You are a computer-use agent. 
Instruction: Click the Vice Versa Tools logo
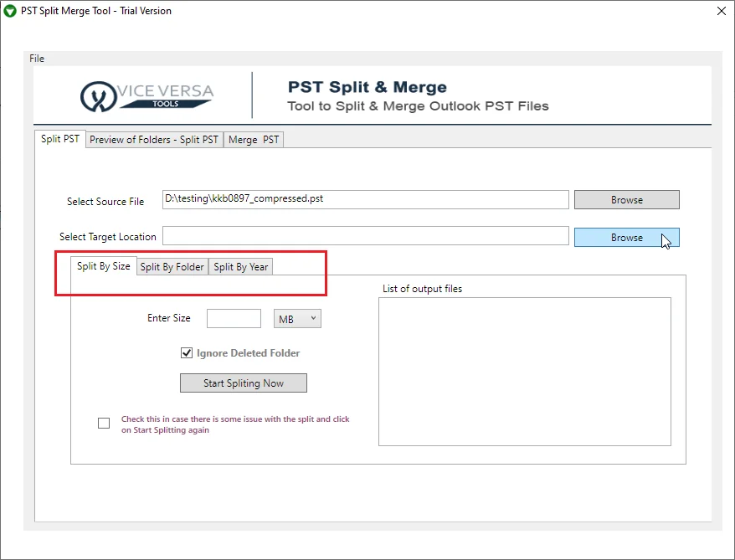pyautogui.click(x=146, y=96)
